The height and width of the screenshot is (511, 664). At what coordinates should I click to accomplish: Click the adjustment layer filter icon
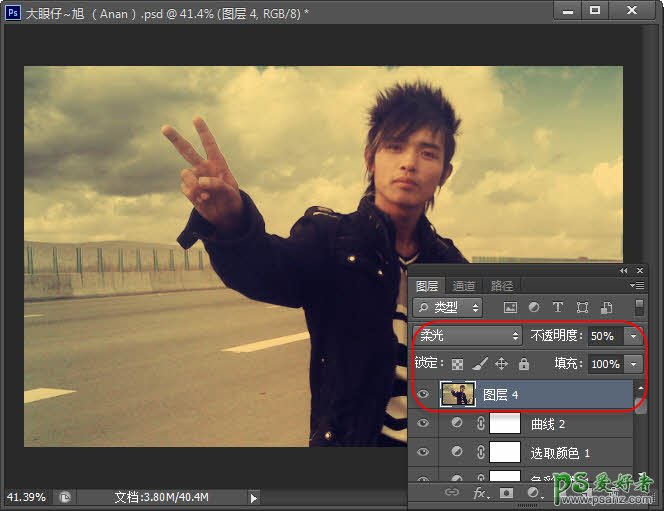[x=534, y=308]
